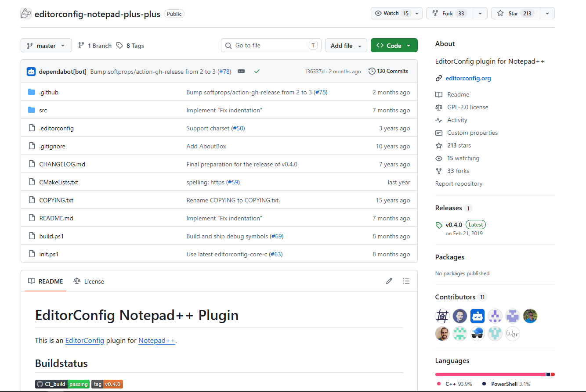Image resolution: width=586 pixels, height=392 pixels.
Task: Open the editorconfig.org website link
Action: (x=468, y=79)
